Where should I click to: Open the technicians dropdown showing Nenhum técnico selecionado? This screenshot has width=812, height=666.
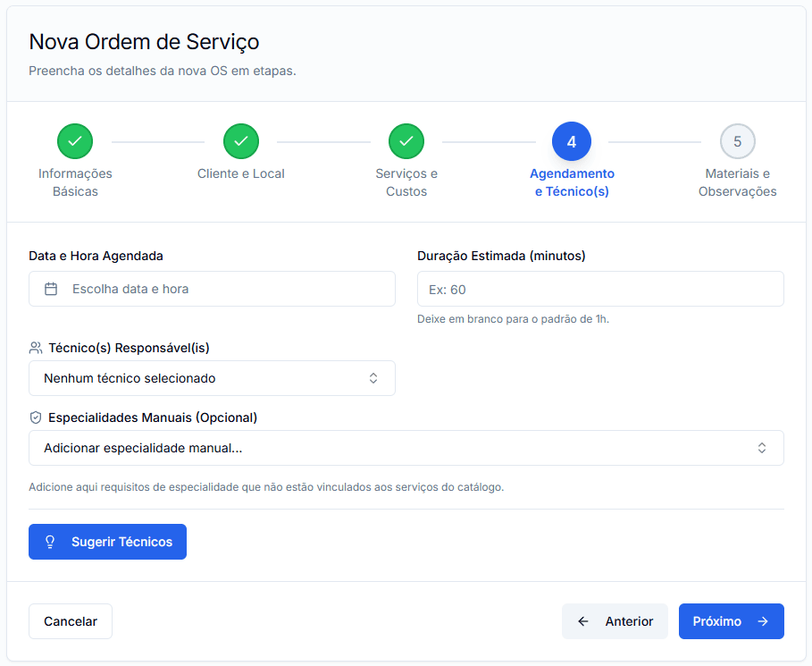tap(212, 377)
